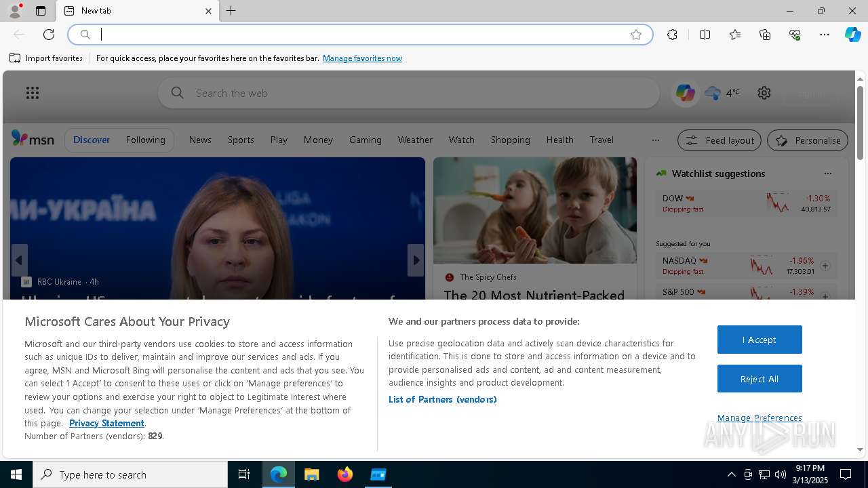Click the msn logo

tap(33, 139)
